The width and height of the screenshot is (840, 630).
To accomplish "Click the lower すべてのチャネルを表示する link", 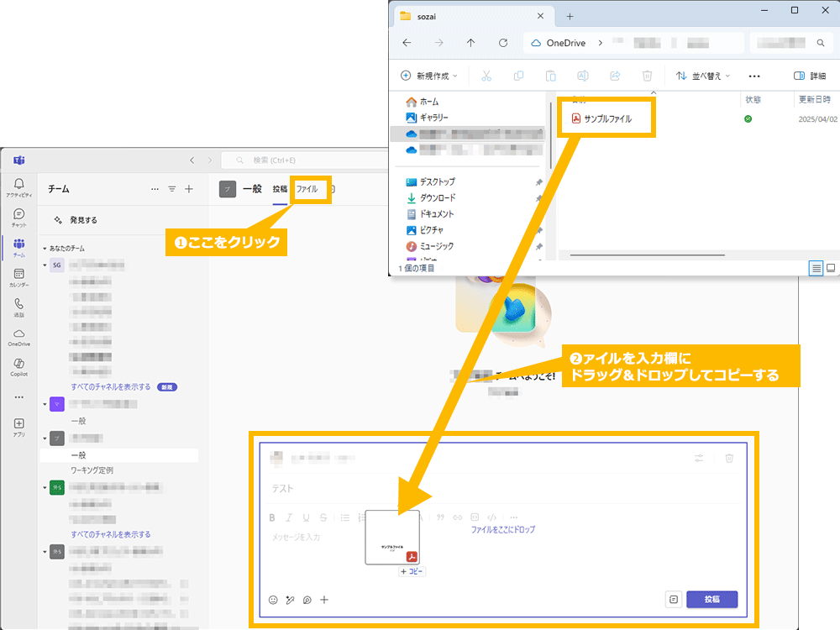I will (111, 534).
